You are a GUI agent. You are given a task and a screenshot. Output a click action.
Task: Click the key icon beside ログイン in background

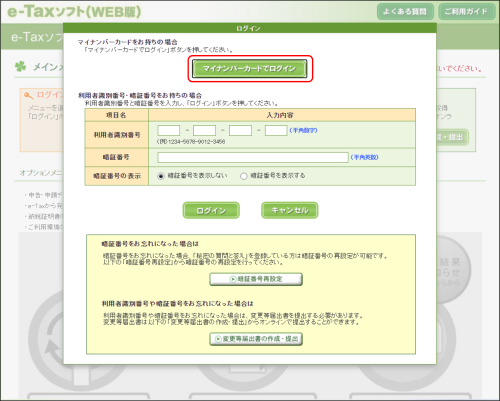point(28,96)
